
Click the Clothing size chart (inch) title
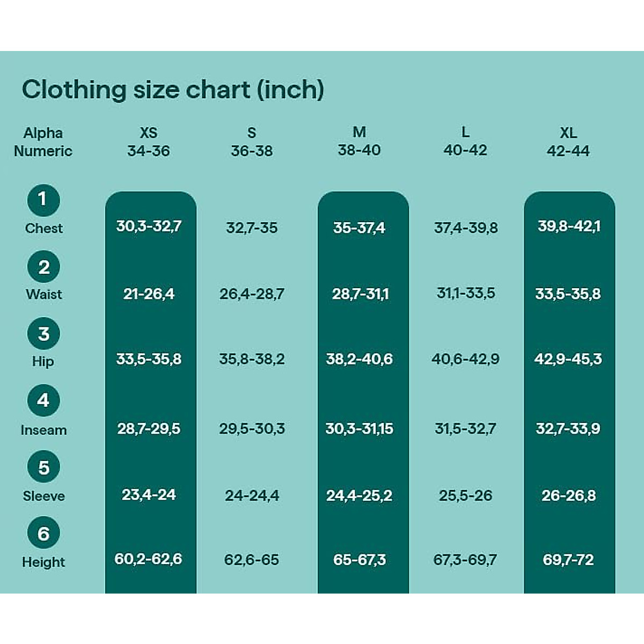click(x=173, y=90)
